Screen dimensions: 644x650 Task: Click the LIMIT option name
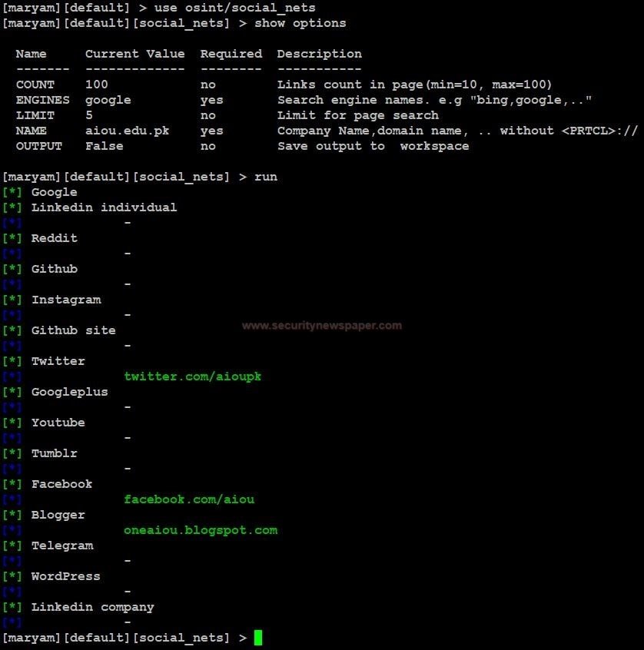[35, 115]
